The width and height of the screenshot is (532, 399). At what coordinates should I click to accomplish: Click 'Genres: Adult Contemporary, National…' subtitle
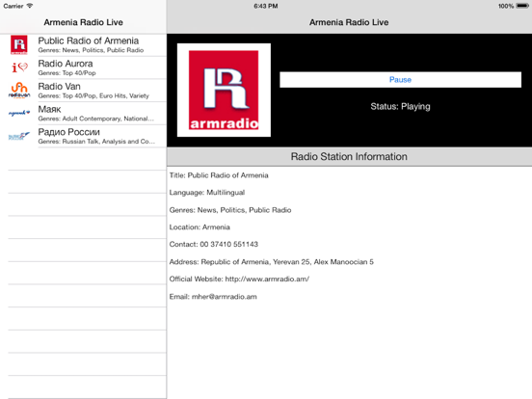[96, 119]
